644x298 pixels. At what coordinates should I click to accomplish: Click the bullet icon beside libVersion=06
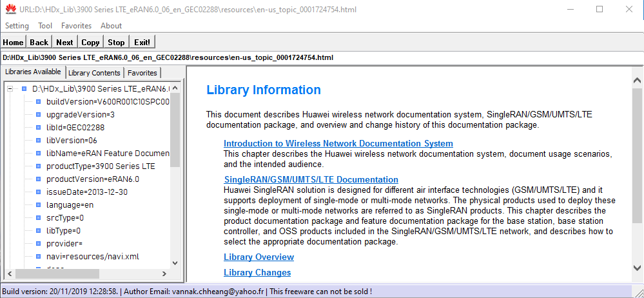click(x=38, y=140)
